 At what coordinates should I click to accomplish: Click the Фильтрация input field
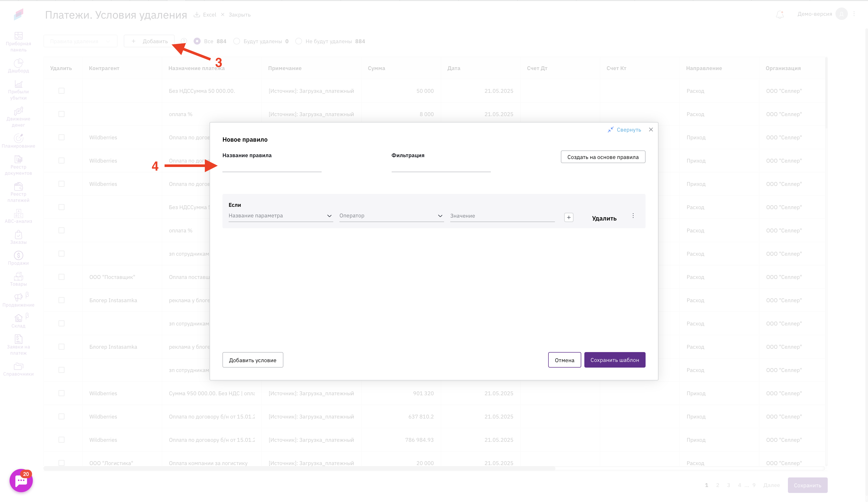coord(441,166)
